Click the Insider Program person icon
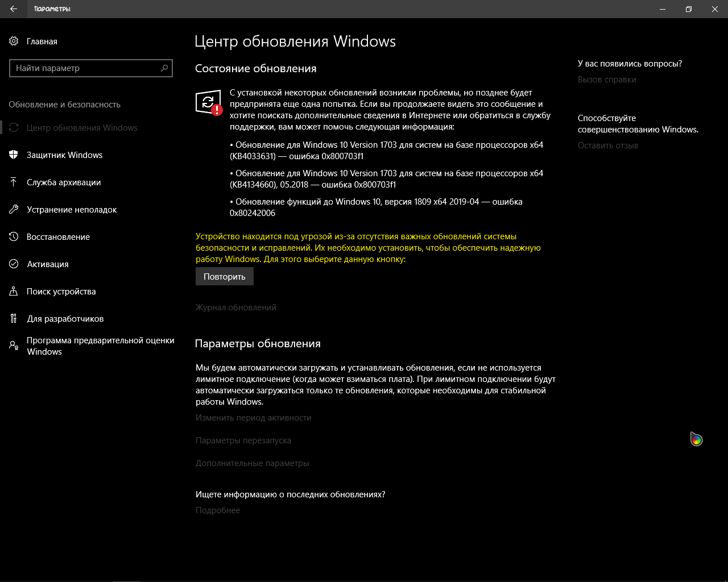Viewport: 728px width, 582px height. [x=14, y=346]
